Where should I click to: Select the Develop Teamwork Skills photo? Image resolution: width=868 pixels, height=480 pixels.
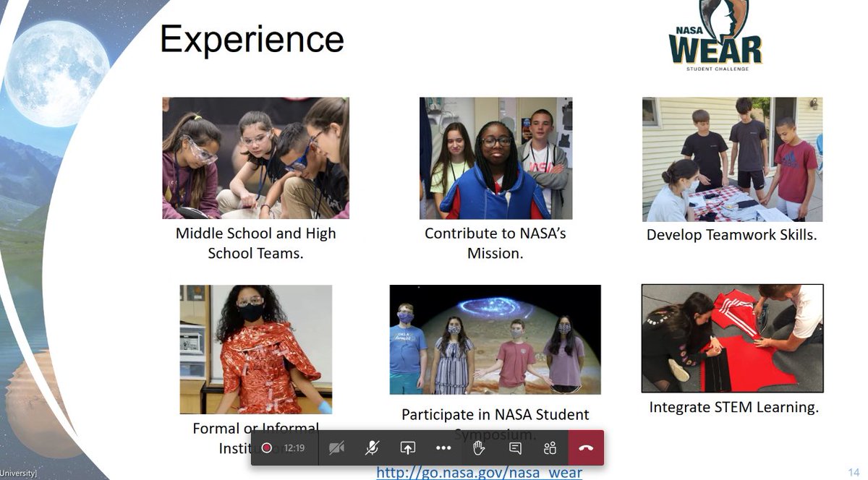732,159
